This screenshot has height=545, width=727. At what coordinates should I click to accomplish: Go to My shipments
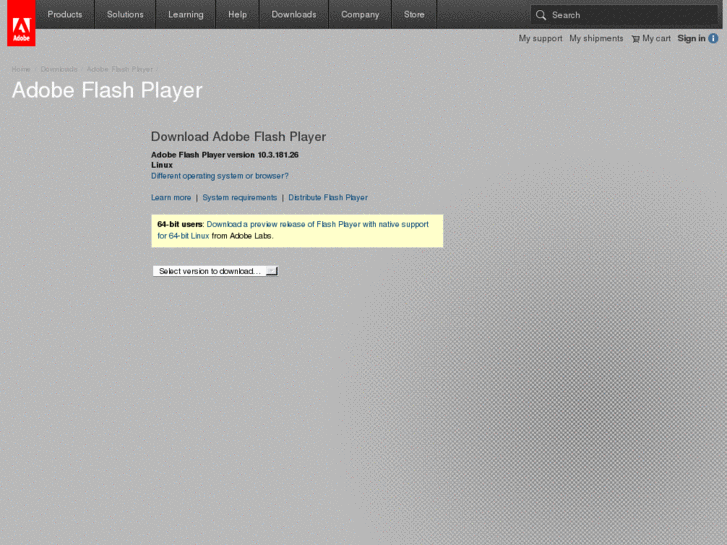[596, 38]
